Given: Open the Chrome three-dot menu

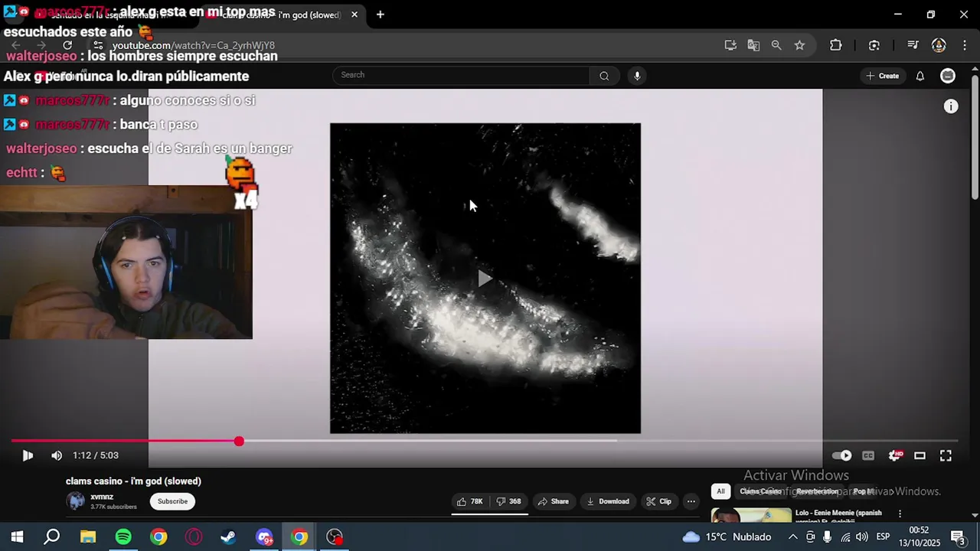Looking at the screenshot, I should tap(964, 45).
